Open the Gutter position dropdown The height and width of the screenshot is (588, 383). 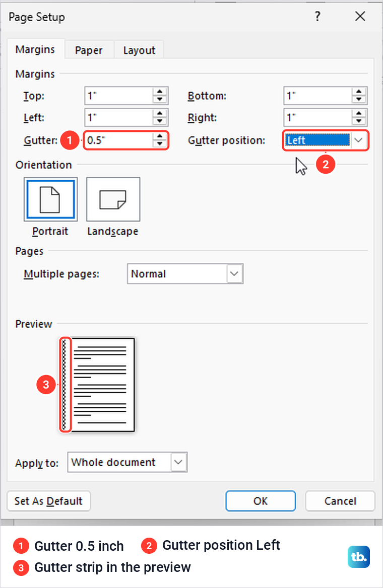[359, 140]
